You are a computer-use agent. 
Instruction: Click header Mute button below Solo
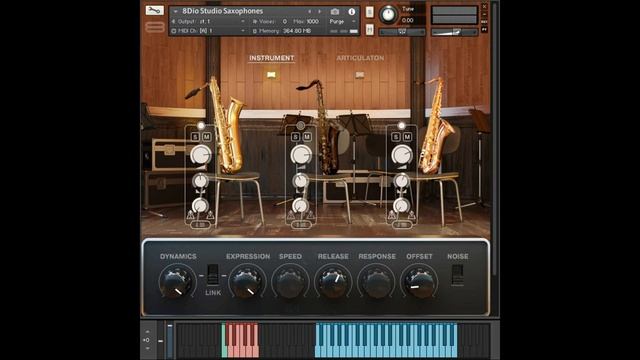(x=369, y=29)
